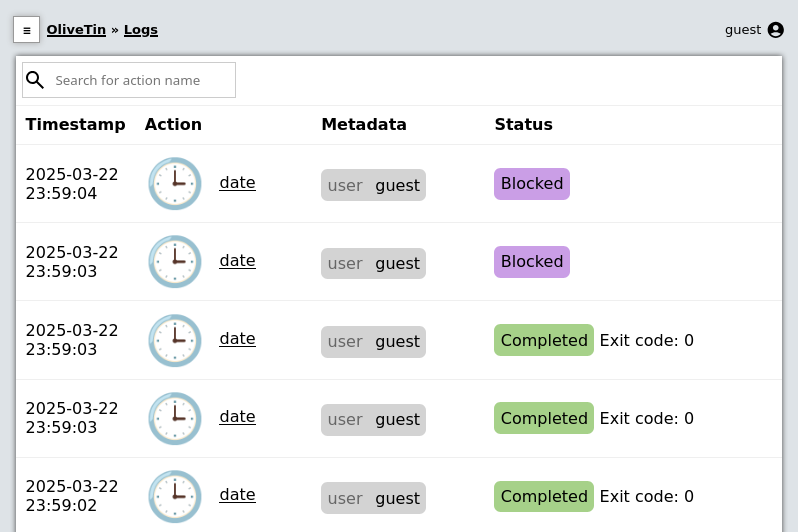Click the clock icon in the 23:59:04 row

tap(175, 184)
